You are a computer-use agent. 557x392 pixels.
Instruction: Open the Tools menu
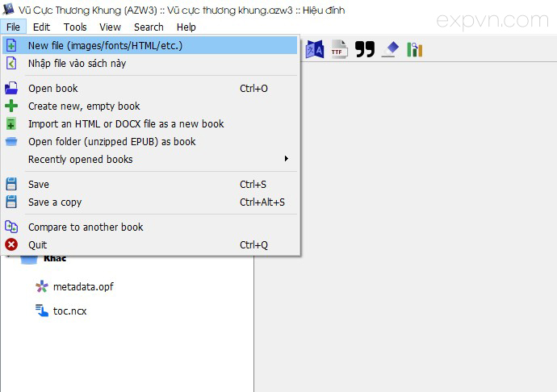(x=75, y=27)
